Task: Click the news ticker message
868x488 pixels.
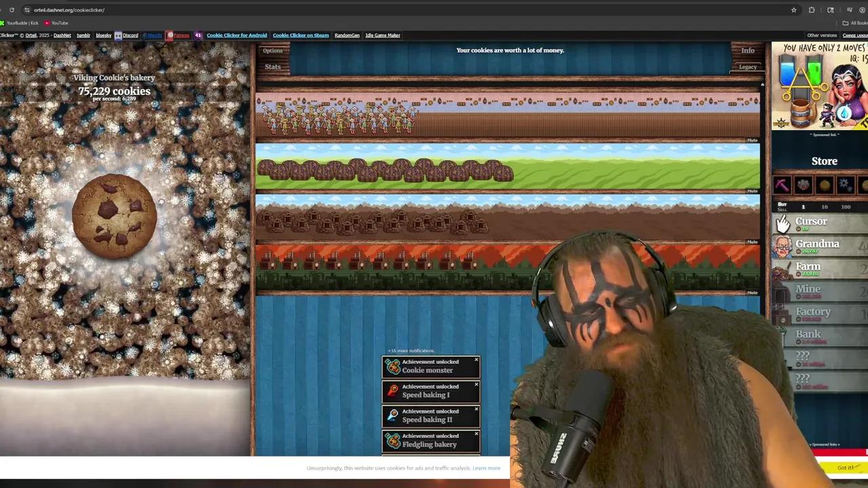Action: tap(510, 50)
